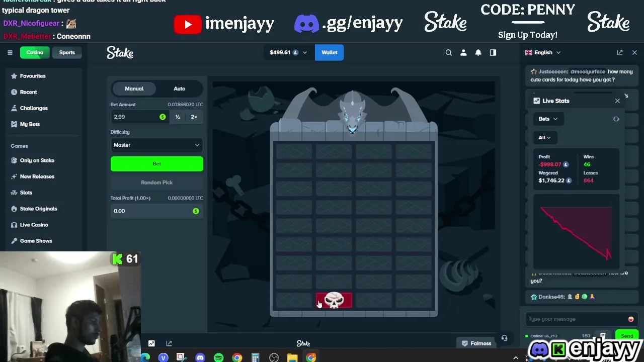Viewport: 644px width, 362px height.
Task: Click the emoji icon in chat input
Action: (x=631, y=319)
